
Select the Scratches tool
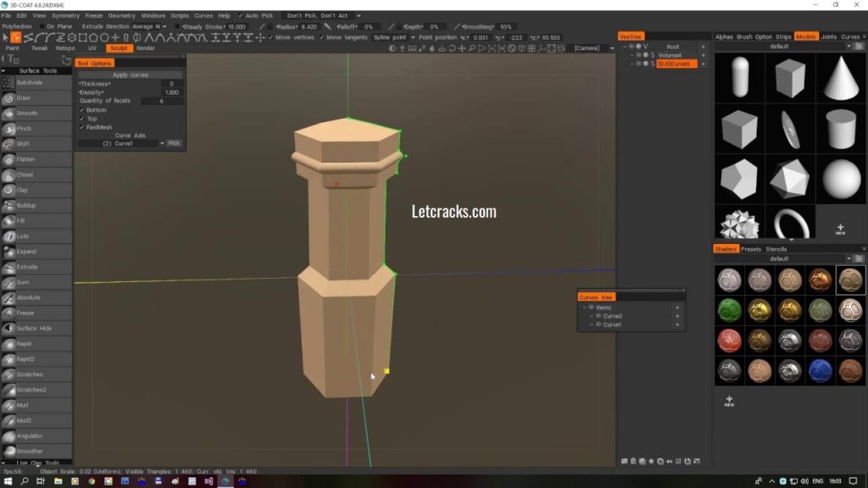[36, 374]
